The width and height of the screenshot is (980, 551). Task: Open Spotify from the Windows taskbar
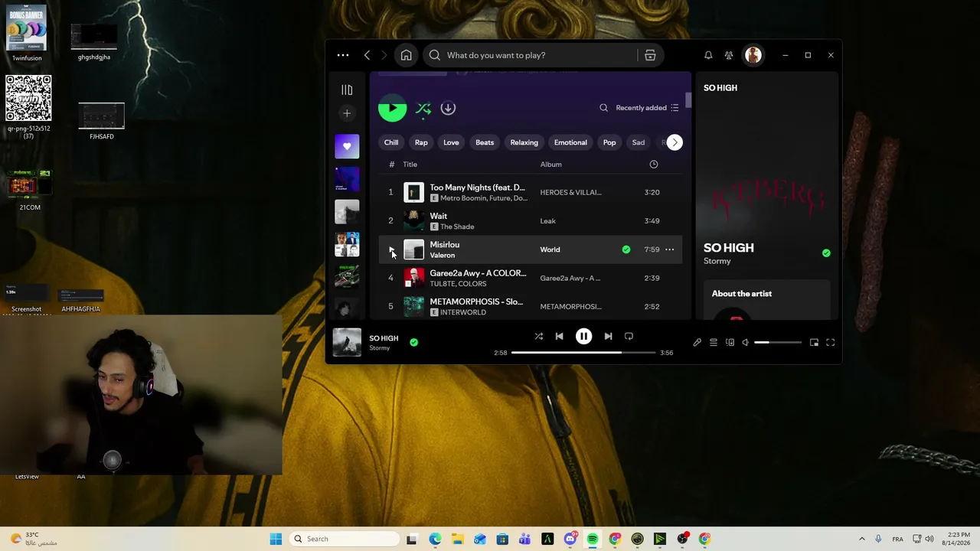pos(593,539)
